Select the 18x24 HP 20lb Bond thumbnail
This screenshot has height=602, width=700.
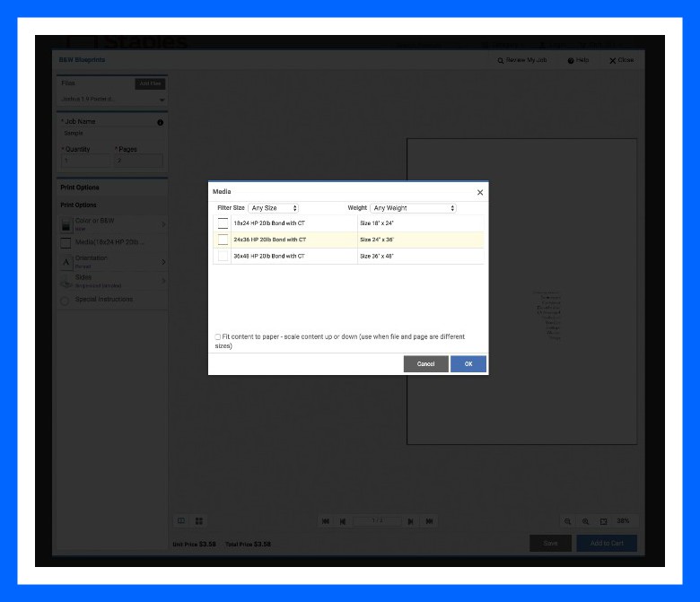coord(223,223)
